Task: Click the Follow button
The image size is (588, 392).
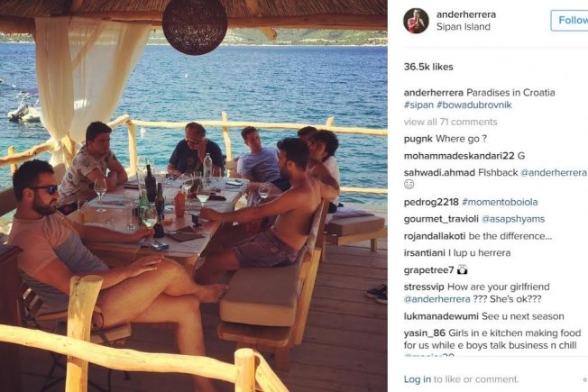Action: [571, 20]
